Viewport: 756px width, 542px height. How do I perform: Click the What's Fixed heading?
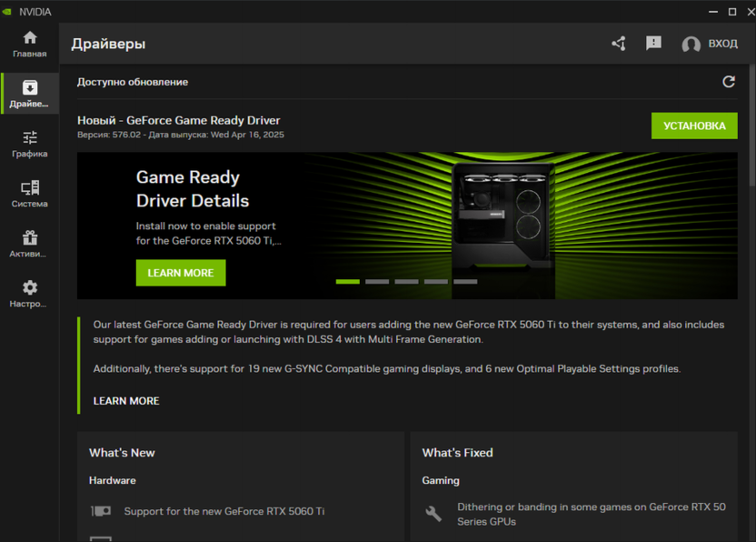tap(458, 453)
